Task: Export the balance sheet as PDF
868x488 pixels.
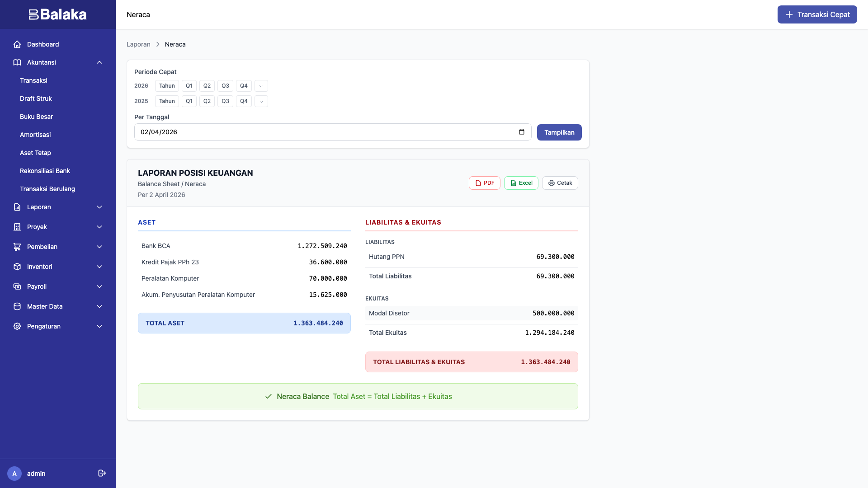Action: coord(484,183)
